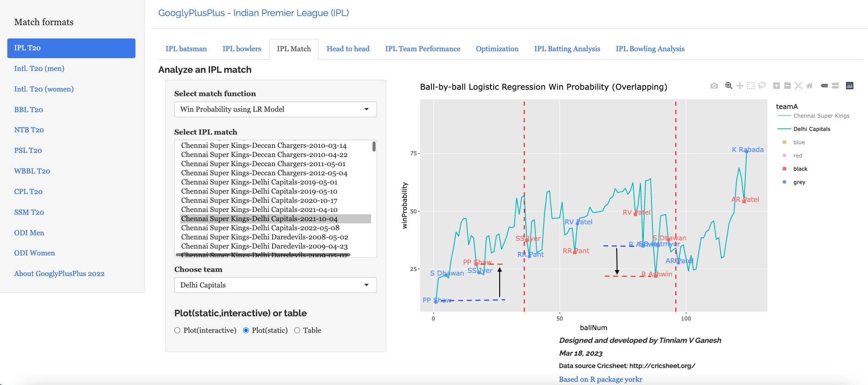868x385 pixels.
Task: Choose the Table radio option
Action: (x=297, y=331)
